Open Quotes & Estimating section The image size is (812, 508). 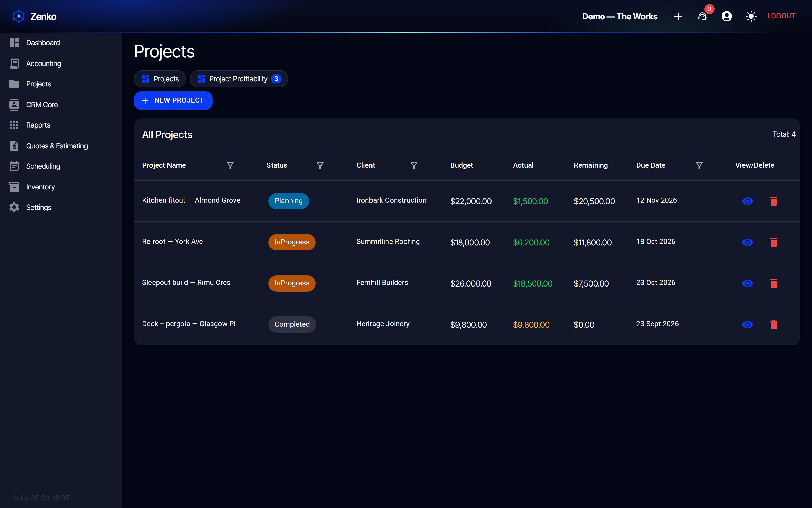point(61,146)
